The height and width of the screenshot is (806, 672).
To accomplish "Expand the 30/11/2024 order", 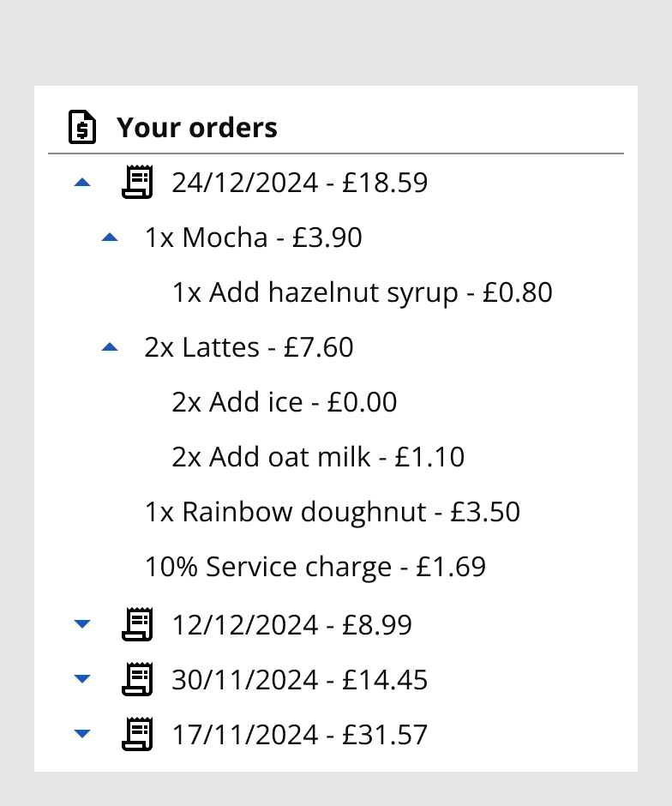I will 82,680.
